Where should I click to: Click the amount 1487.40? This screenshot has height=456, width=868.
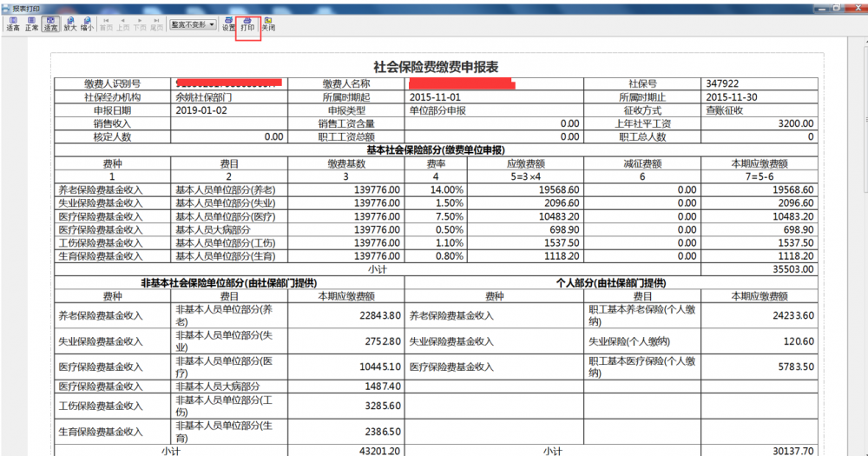tap(383, 387)
